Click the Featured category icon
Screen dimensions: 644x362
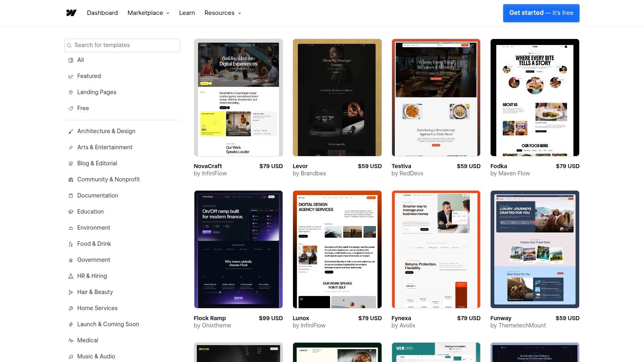[x=71, y=76]
